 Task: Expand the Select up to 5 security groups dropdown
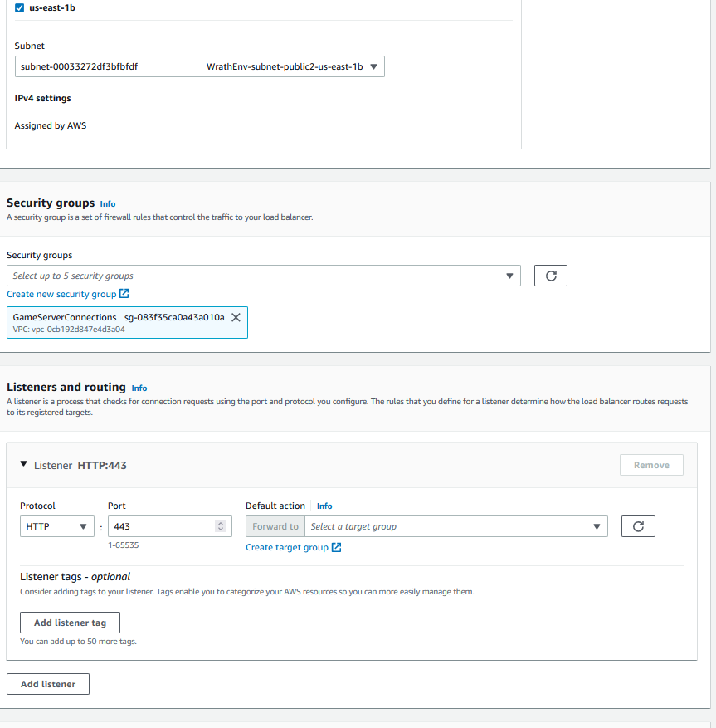[263, 276]
